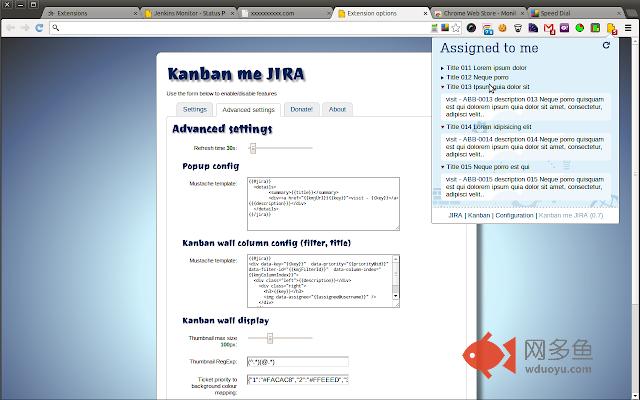
Task: Collapse the Title 015 Neque porro est qui item
Action: tap(485, 167)
